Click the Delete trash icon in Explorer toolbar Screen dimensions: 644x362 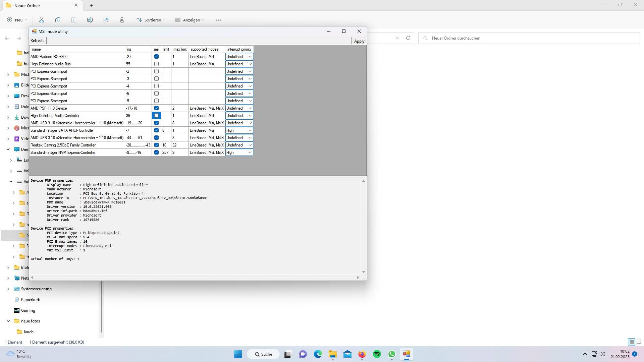pos(122,20)
